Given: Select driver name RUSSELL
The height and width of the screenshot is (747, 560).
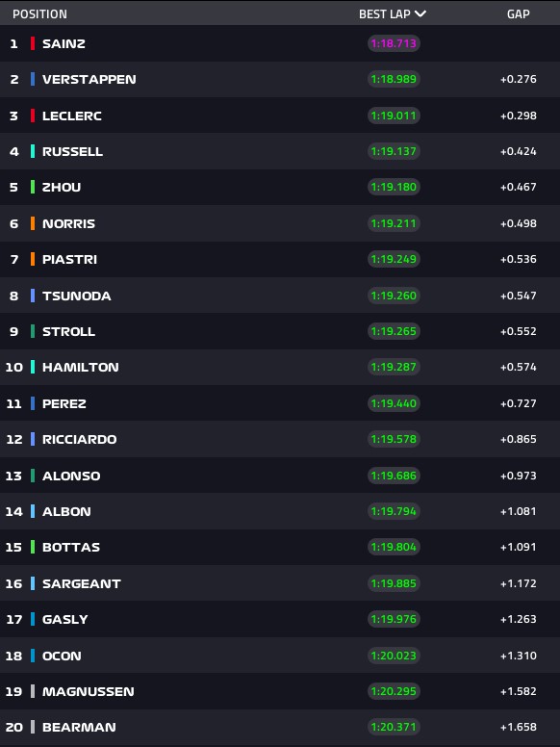Looking at the screenshot, I should tap(72, 151).
